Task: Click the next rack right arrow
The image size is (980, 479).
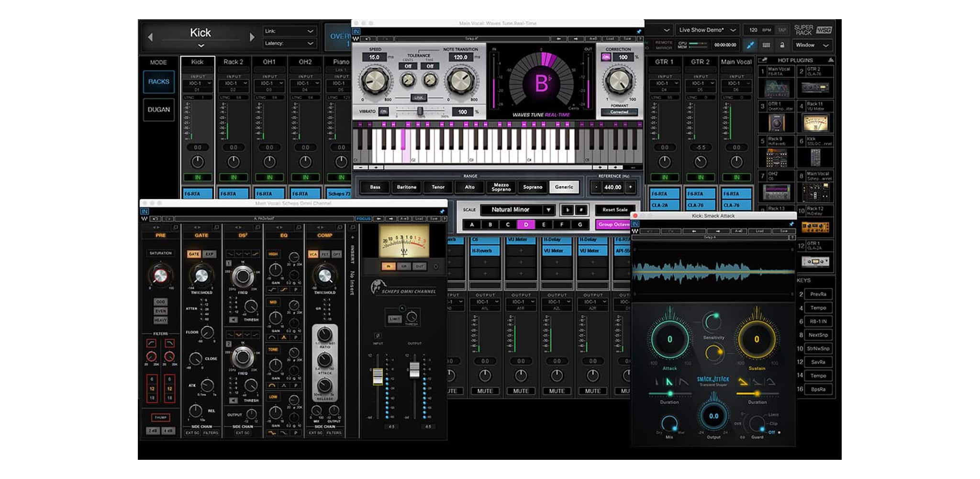Action: click(252, 37)
